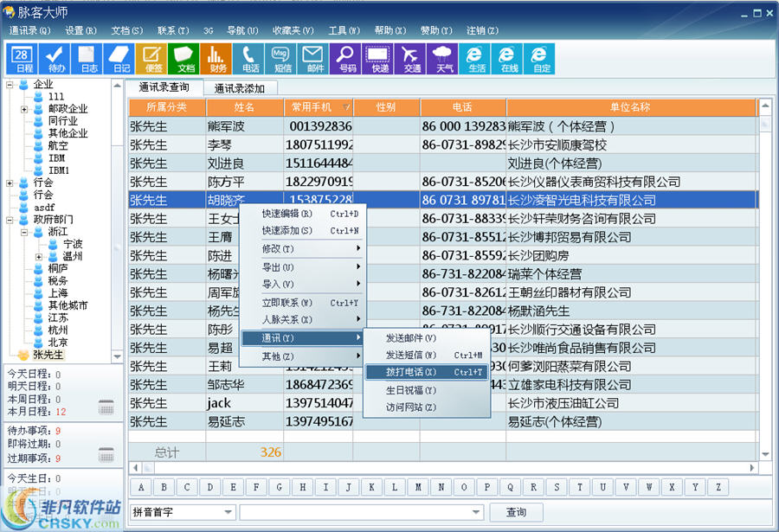Select the IBM1 tree item
This screenshot has width=779, height=532.
[x=59, y=170]
